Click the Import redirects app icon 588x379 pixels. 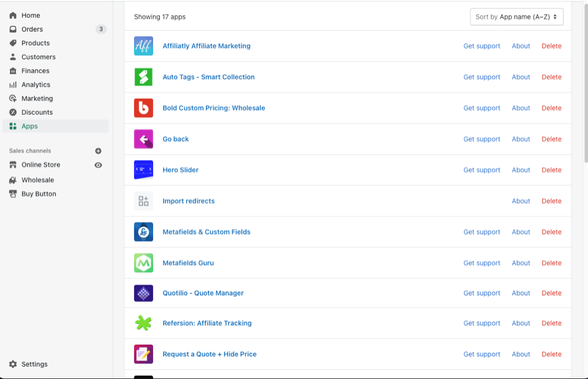[143, 201]
